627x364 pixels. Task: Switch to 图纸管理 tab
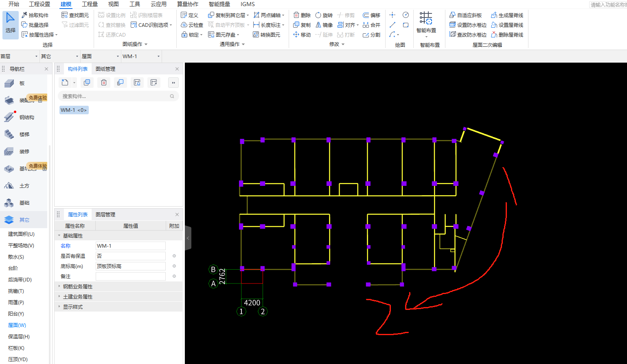pos(105,69)
